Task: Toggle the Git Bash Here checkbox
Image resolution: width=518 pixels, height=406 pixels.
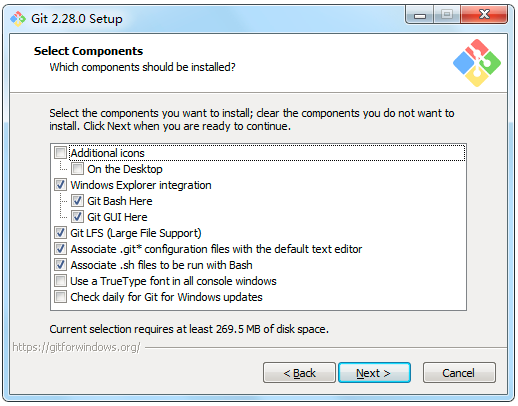Action: pyautogui.click(x=77, y=201)
